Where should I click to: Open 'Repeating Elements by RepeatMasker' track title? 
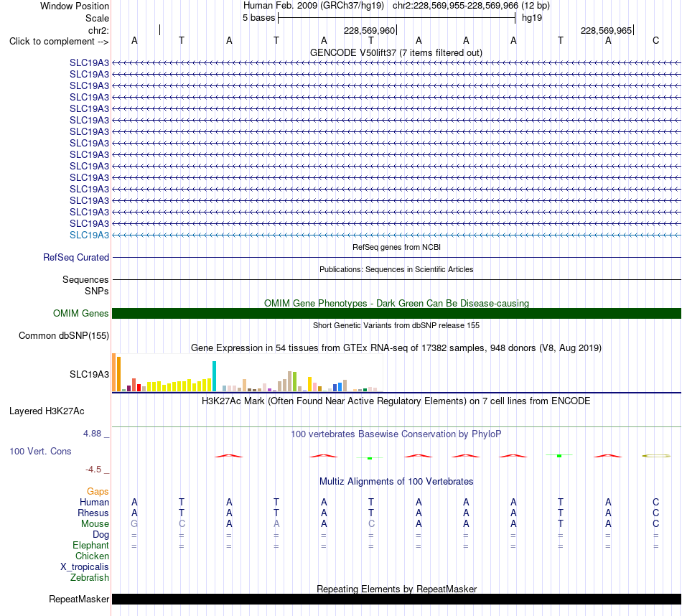(x=396, y=589)
